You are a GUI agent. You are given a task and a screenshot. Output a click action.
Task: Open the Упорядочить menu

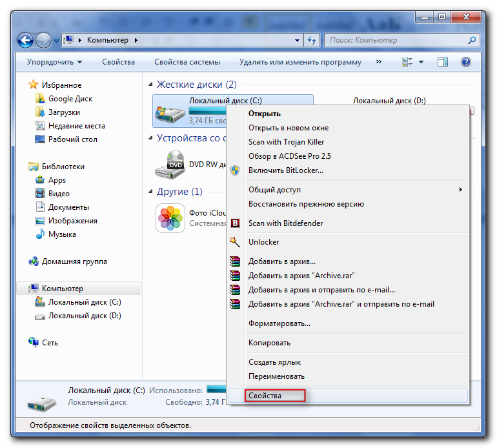click(54, 62)
